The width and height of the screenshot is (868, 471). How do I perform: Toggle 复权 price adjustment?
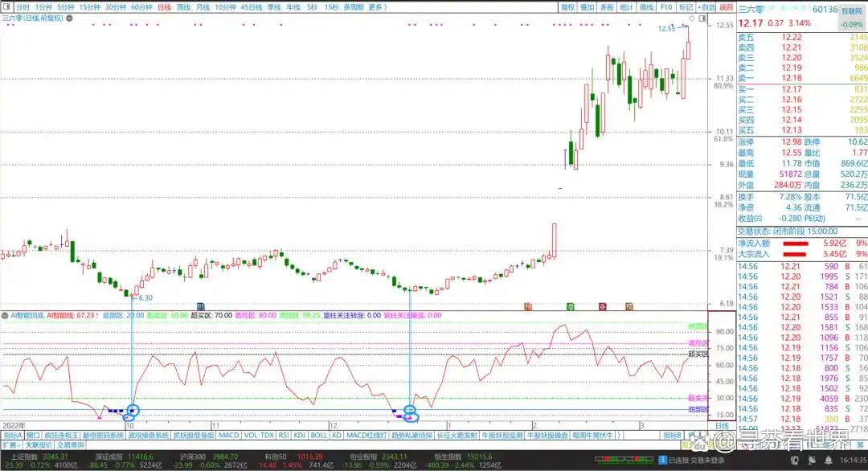click(567, 7)
